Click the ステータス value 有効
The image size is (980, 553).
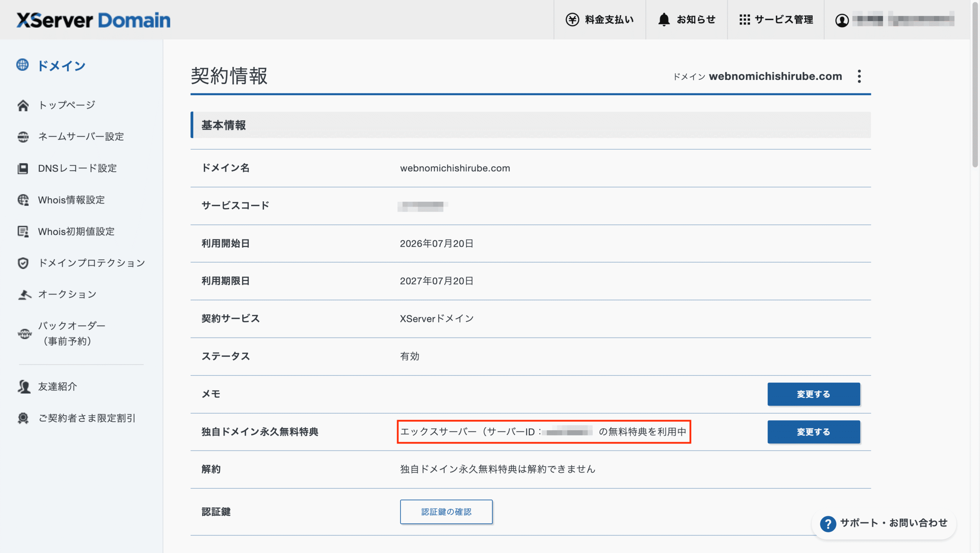pos(410,357)
